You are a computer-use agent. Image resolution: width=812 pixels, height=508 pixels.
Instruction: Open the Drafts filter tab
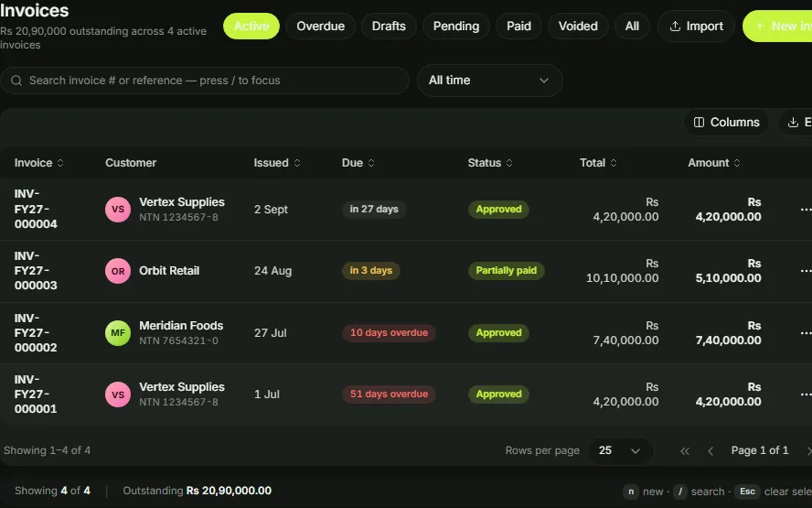click(389, 26)
